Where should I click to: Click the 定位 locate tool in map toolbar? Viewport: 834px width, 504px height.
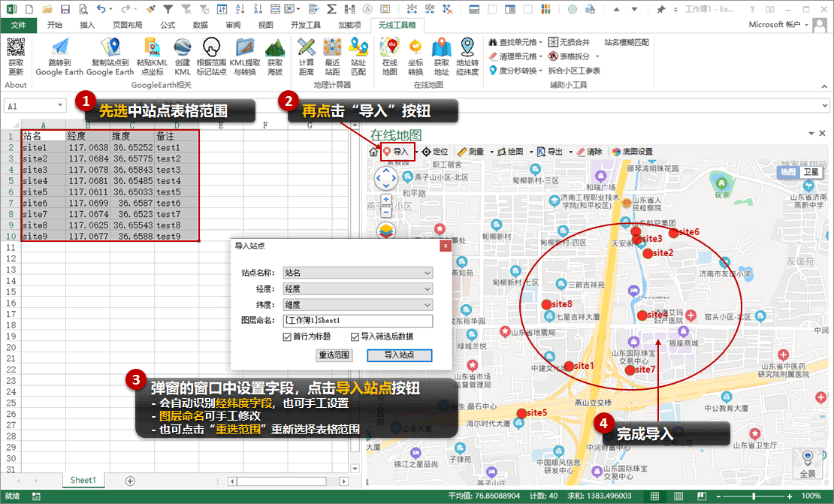pyautogui.click(x=435, y=152)
